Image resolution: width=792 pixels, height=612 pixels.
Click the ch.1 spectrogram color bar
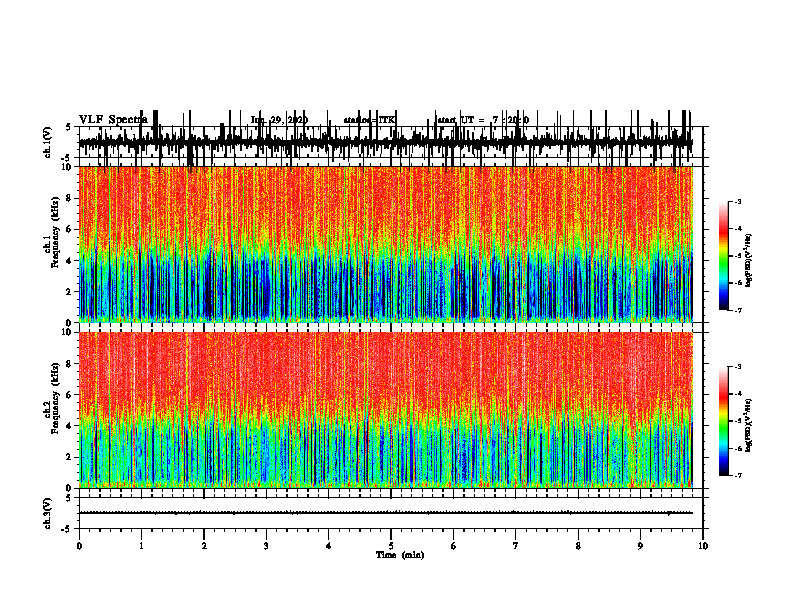[723, 255]
